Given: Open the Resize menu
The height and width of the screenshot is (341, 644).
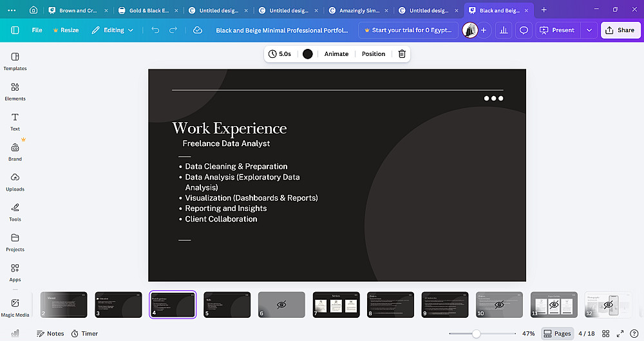Looking at the screenshot, I should point(66,30).
